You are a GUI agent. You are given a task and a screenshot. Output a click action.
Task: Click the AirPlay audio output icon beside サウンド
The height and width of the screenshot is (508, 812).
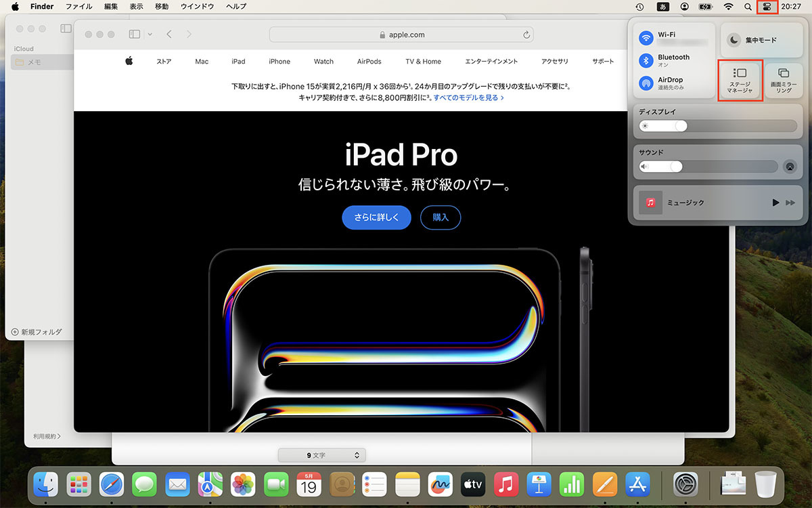(x=789, y=167)
